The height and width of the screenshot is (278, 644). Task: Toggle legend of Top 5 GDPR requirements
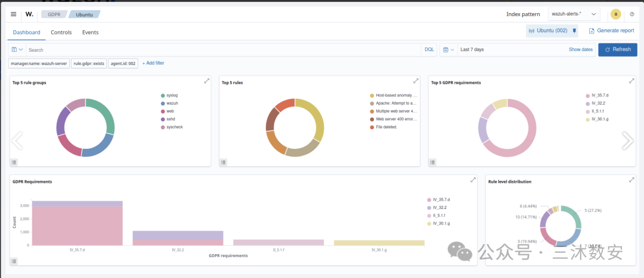(x=433, y=163)
